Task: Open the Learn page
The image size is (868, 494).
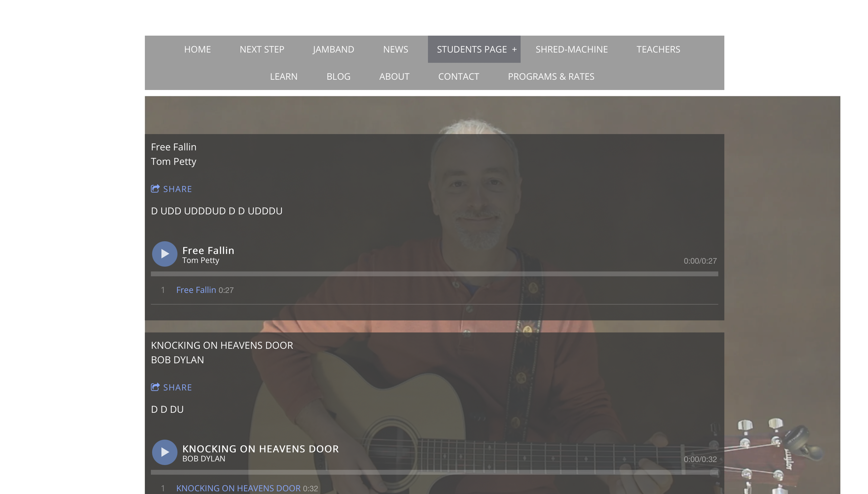Action: (283, 76)
